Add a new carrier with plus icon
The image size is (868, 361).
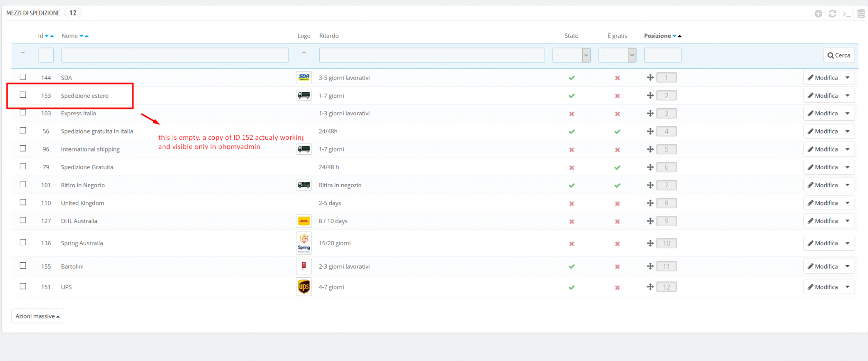click(818, 14)
